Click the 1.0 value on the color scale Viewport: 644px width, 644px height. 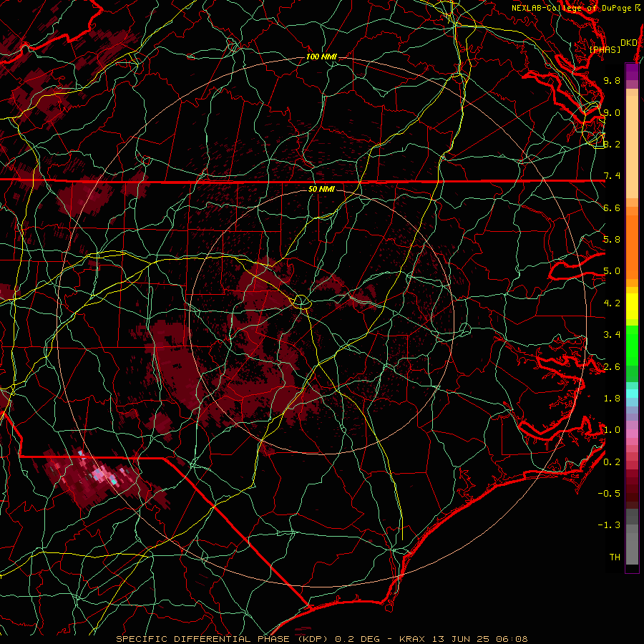[612, 430]
